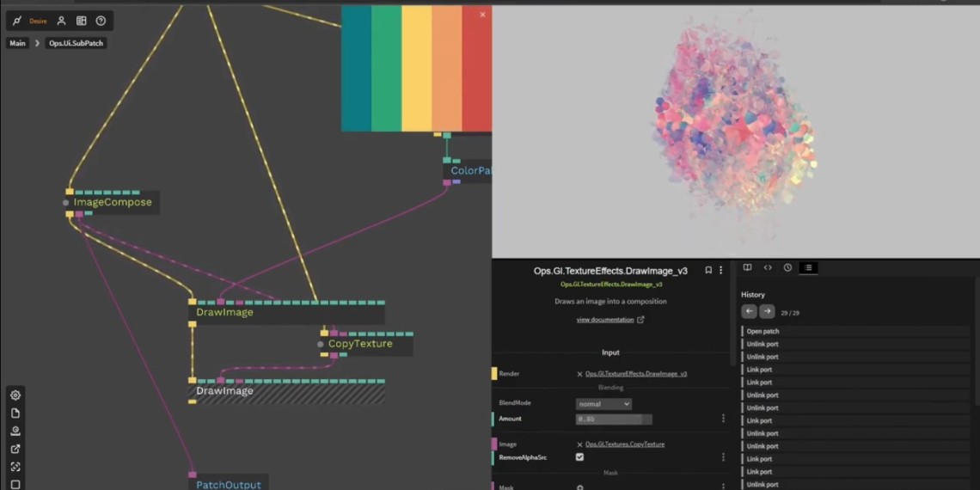Step back in history with left arrow
This screenshot has width=980, height=490.
pos(749,312)
